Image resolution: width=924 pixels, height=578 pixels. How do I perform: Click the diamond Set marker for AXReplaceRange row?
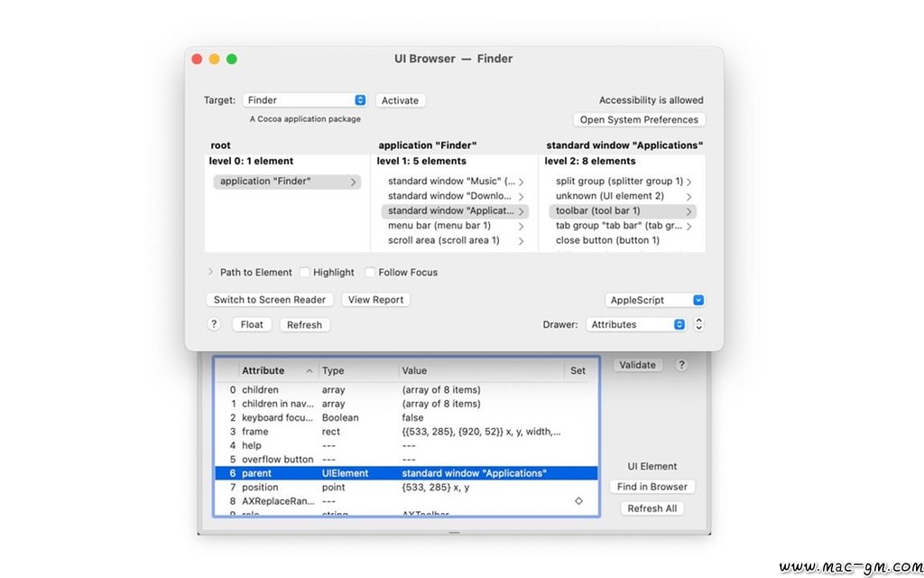click(x=578, y=500)
